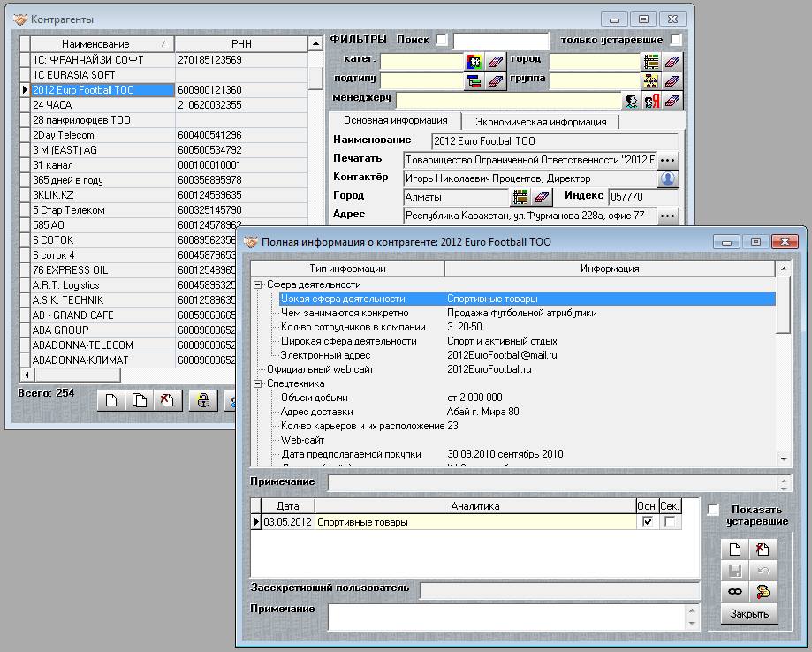Select '1C EURASIA SOFT' contractor
This screenshot has height=652, width=812.
(102, 75)
